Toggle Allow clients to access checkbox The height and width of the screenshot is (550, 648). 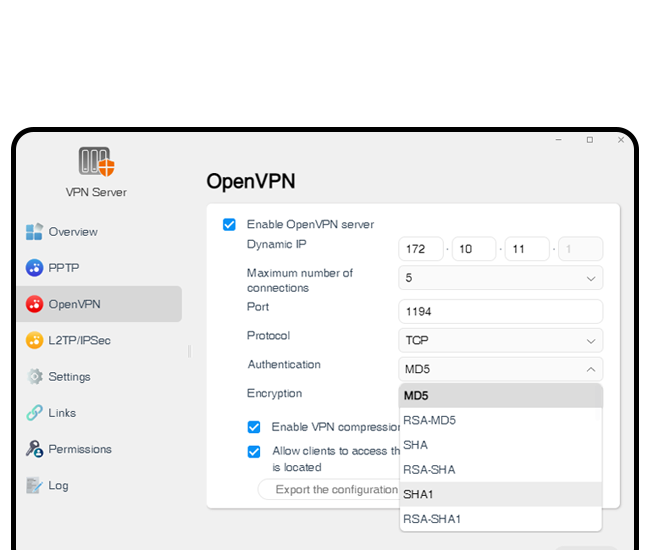[x=254, y=451]
